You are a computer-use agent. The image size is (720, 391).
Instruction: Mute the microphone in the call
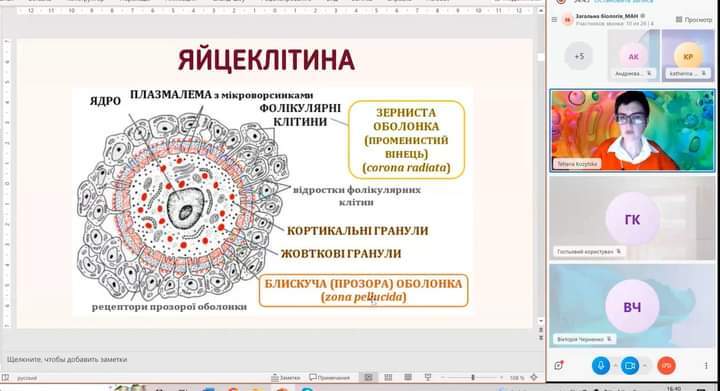601,365
